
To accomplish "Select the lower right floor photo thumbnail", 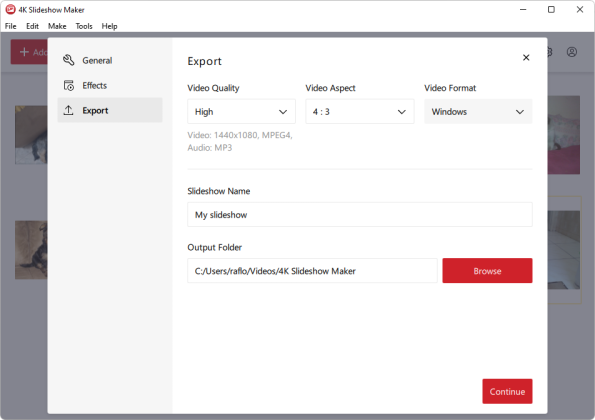I will click(x=564, y=250).
